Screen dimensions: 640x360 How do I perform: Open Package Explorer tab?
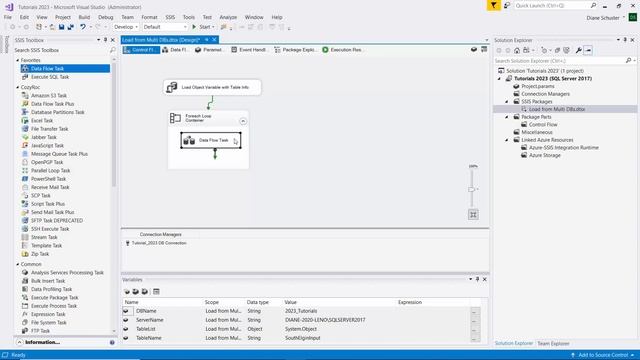296,50
